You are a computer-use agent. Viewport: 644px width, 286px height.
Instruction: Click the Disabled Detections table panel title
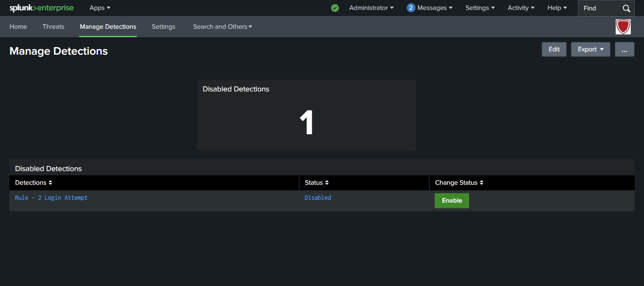(49, 169)
